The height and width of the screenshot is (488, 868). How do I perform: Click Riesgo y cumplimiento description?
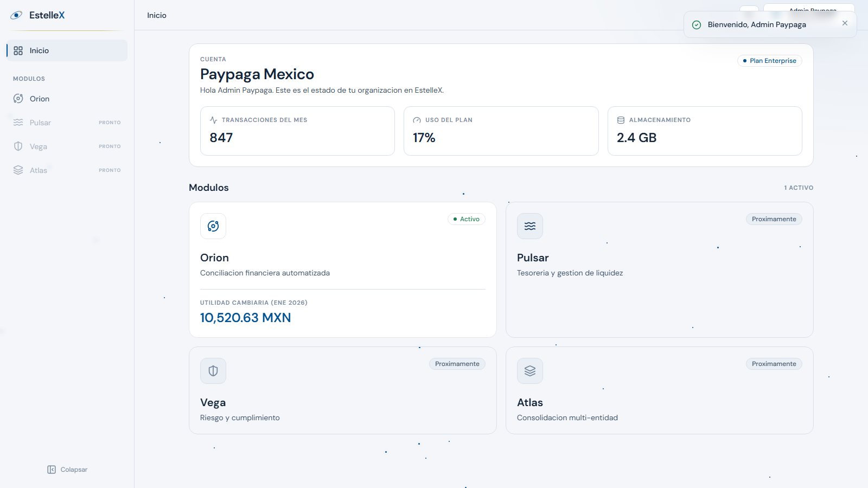click(x=240, y=418)
